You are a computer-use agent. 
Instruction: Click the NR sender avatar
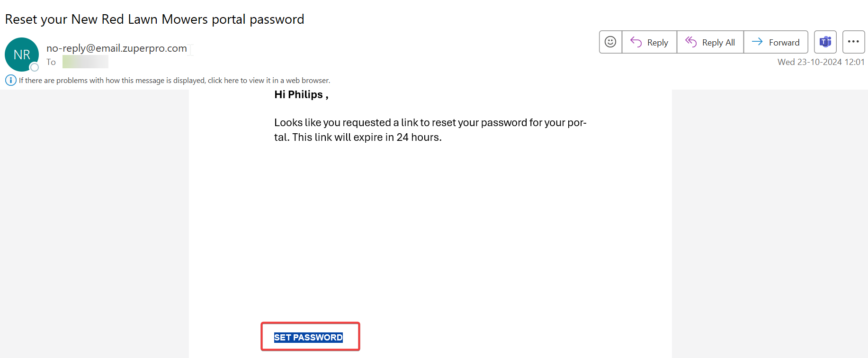21,54
